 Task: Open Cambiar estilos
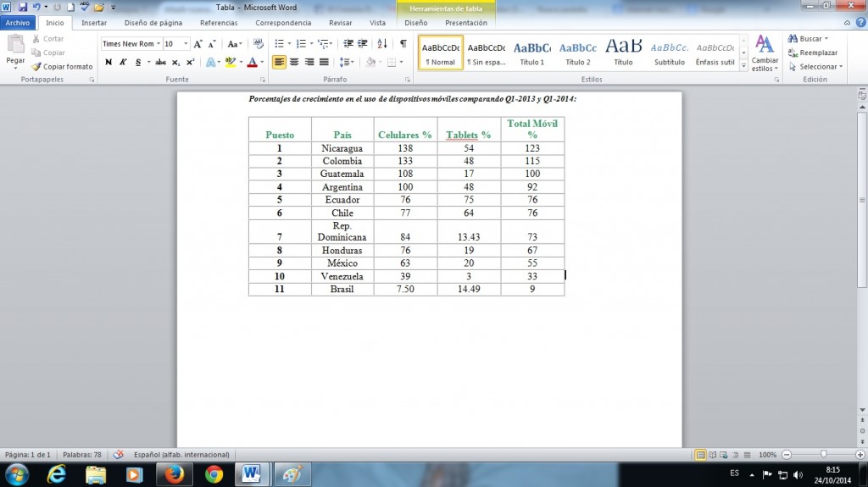[765, 53]
